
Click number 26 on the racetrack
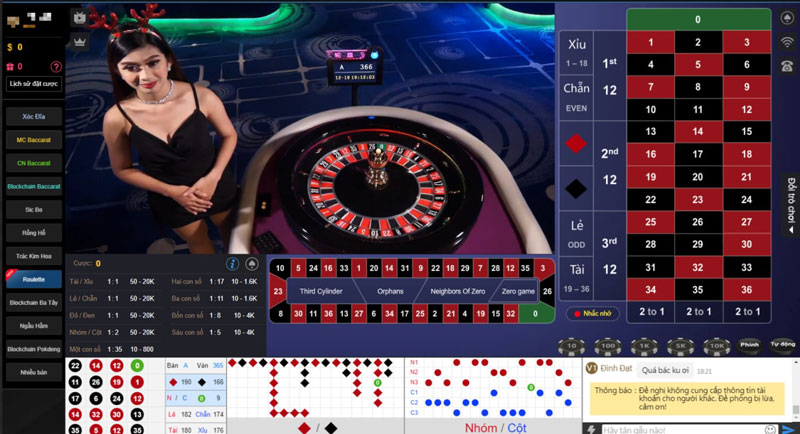pyautogui.click(x=547, y=291)
